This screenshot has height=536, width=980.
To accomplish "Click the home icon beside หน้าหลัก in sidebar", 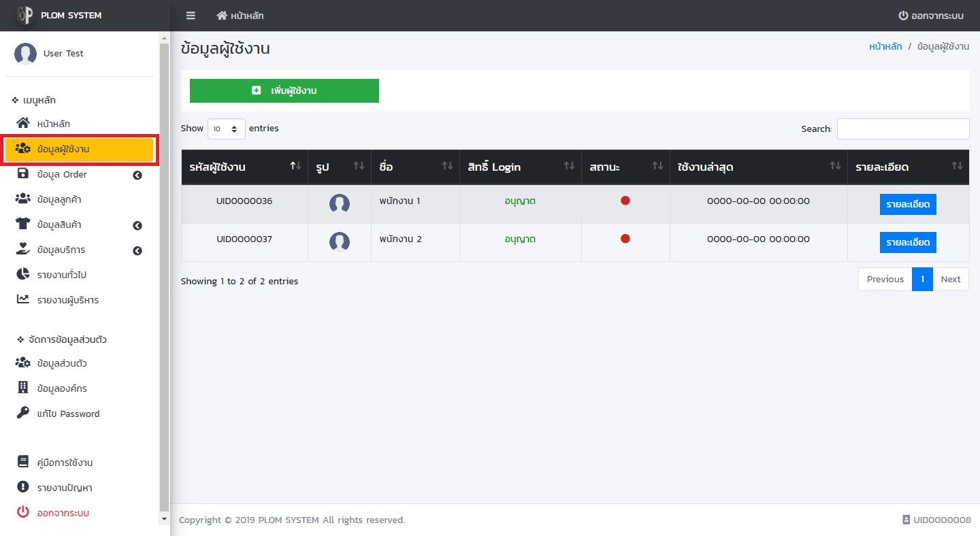I will (x=23, y=124).
